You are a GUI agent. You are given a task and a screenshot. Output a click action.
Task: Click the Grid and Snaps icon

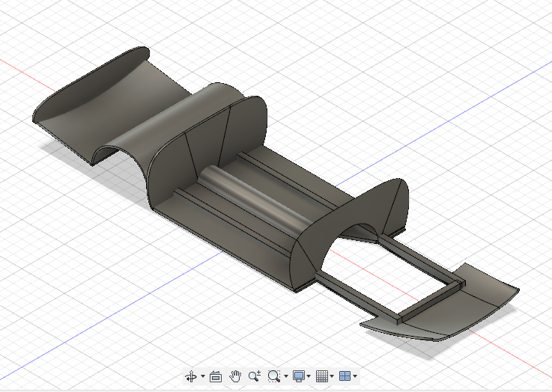point(321,376)
